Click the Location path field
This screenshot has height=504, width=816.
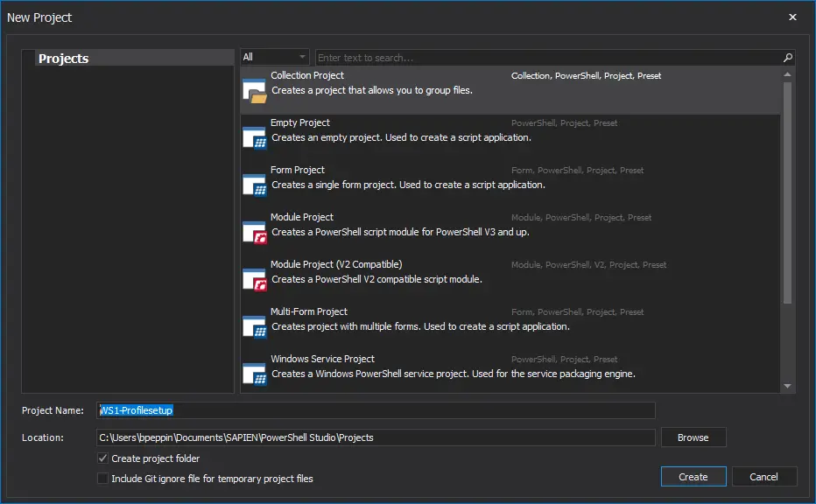376,437
